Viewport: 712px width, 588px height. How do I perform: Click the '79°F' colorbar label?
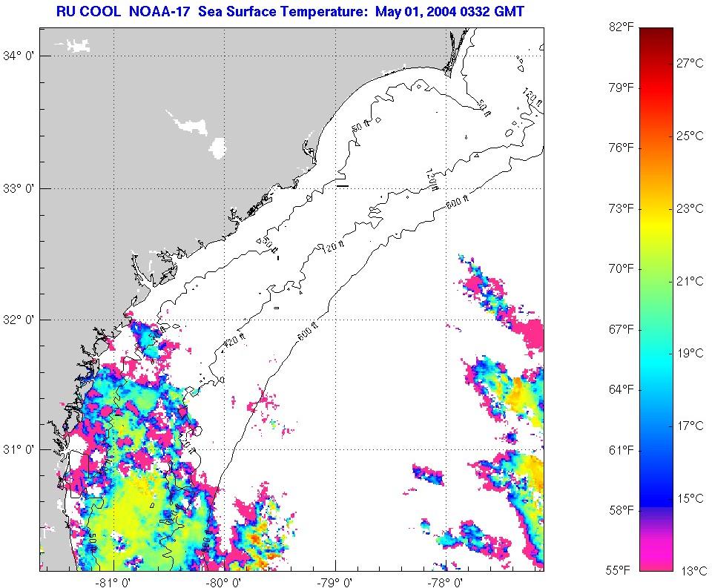622,87
